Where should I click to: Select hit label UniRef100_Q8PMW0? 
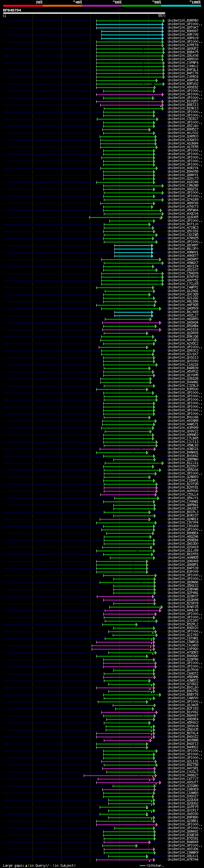(x=183, y=460)
